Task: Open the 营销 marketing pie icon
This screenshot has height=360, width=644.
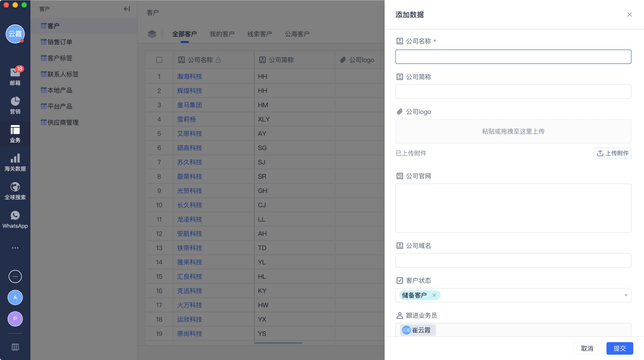Action: point(15,101)
